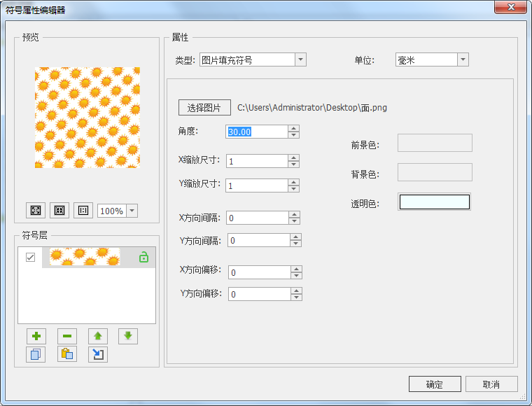Move symbol layer up with green arrow
532x406 pixels.
click(x=98, y=336)
